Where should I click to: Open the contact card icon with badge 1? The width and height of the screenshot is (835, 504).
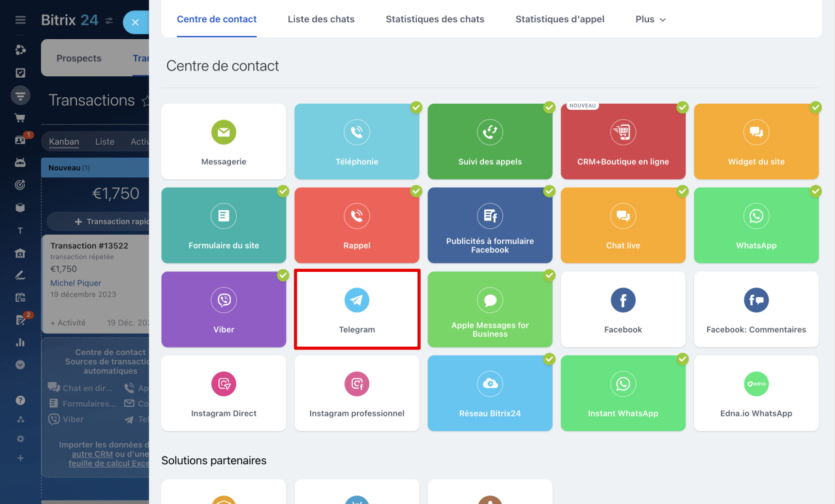[x=20, y=140]
